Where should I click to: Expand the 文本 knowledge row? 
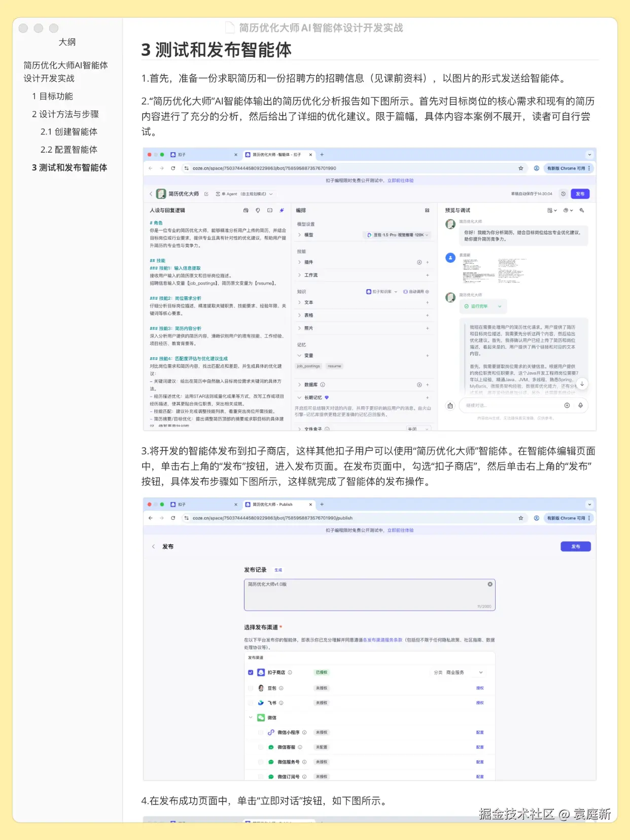tap(300, 302)
